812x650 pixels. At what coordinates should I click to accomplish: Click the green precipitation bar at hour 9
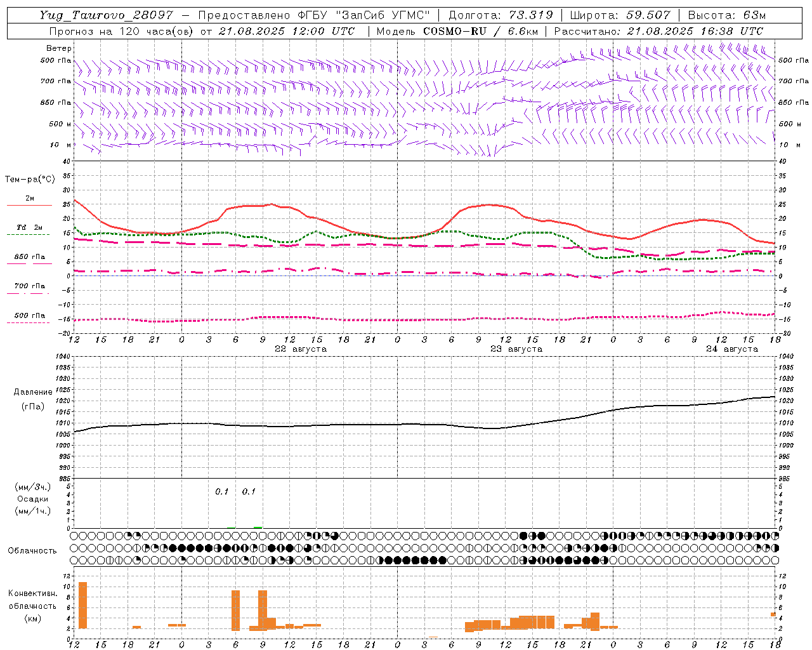[x=258, y=527]
